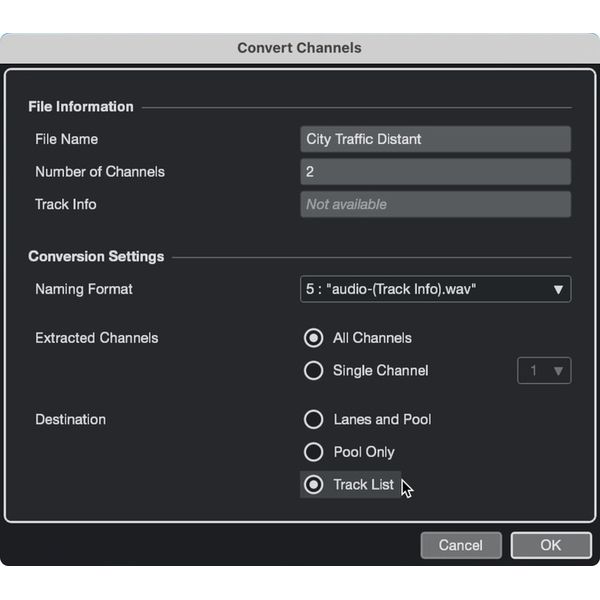
Task: Click the OK button
Action: coord(550,545)
